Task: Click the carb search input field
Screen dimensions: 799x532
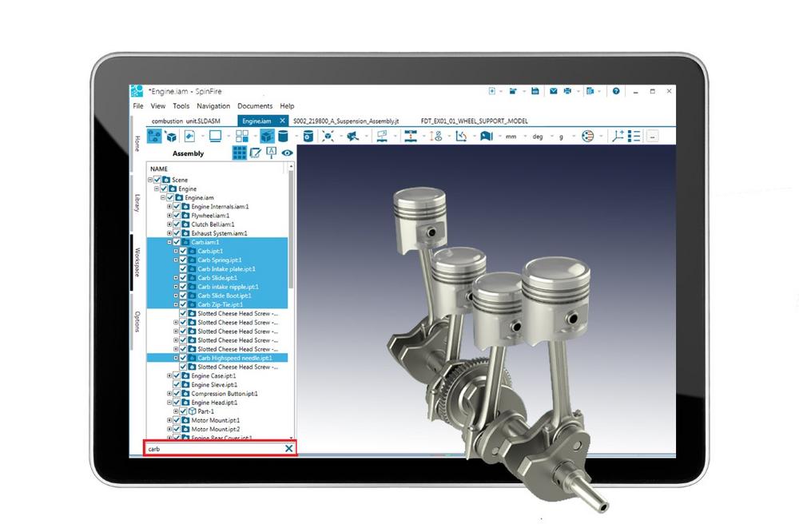Action: [212, 449]
